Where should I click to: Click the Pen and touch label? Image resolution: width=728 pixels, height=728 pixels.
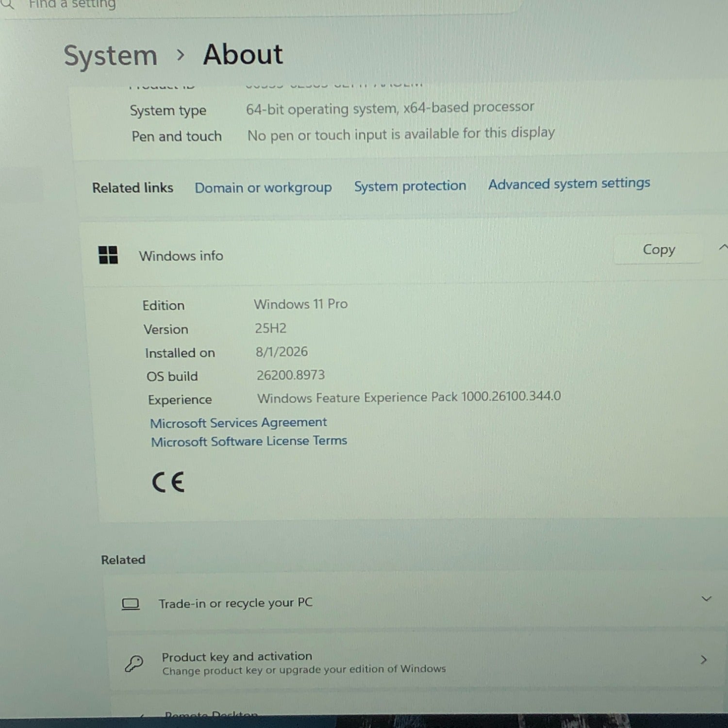click(x=177, y=136)
